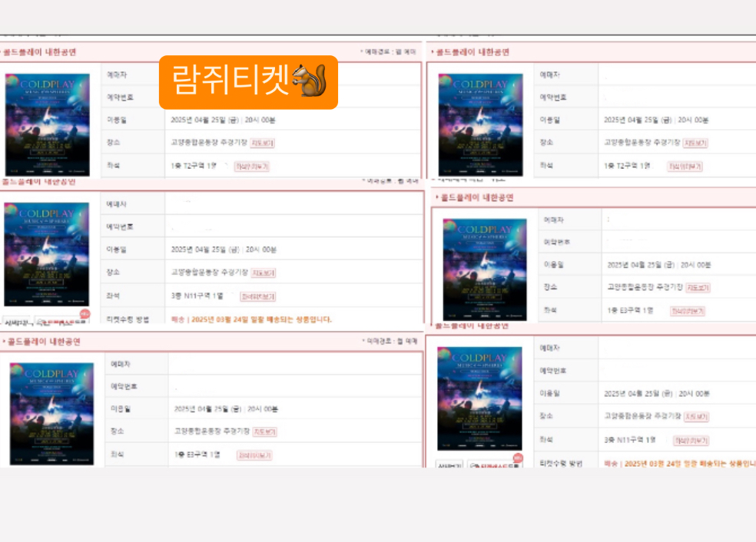The image size is (756, 542).
Task: Select the 3층 N11구역 1열 seat text in the left column
Action: click(197, 296)
